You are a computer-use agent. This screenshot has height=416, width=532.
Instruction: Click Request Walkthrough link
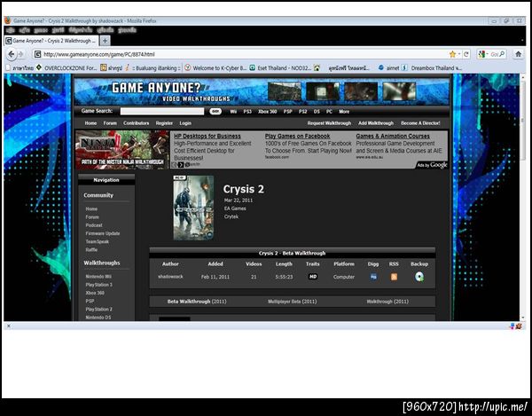pos(329,123)
